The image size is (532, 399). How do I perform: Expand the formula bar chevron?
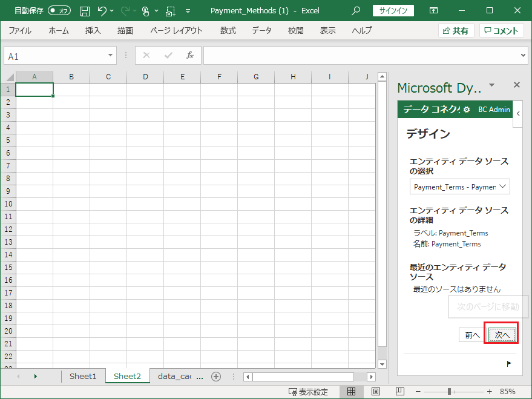click(x=523, y=55)
